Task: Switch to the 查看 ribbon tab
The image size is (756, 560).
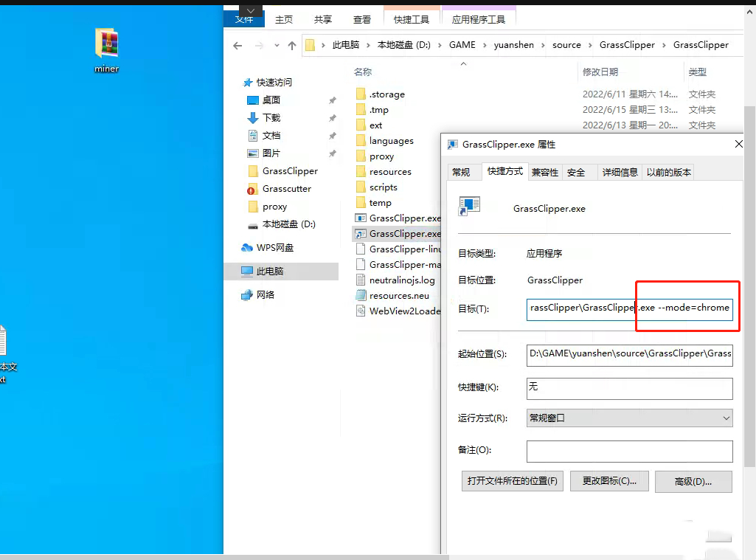Action: point(361,19)
